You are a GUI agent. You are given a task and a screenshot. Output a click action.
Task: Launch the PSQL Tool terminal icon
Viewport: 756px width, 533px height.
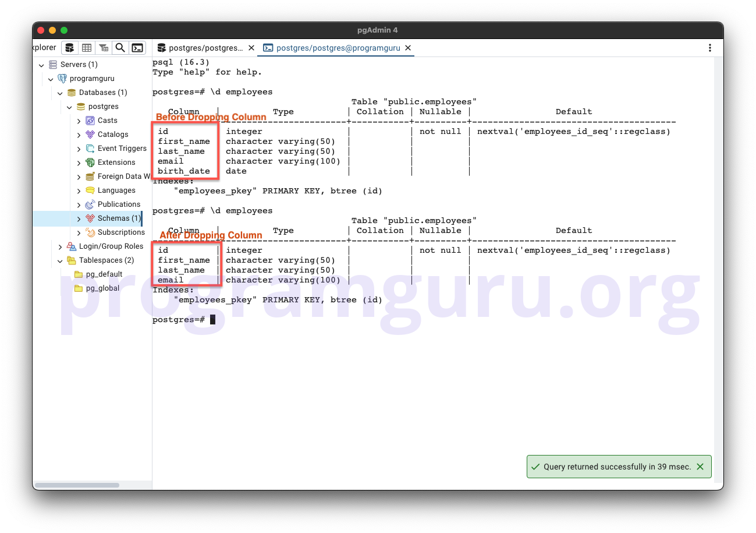(137, 48)
